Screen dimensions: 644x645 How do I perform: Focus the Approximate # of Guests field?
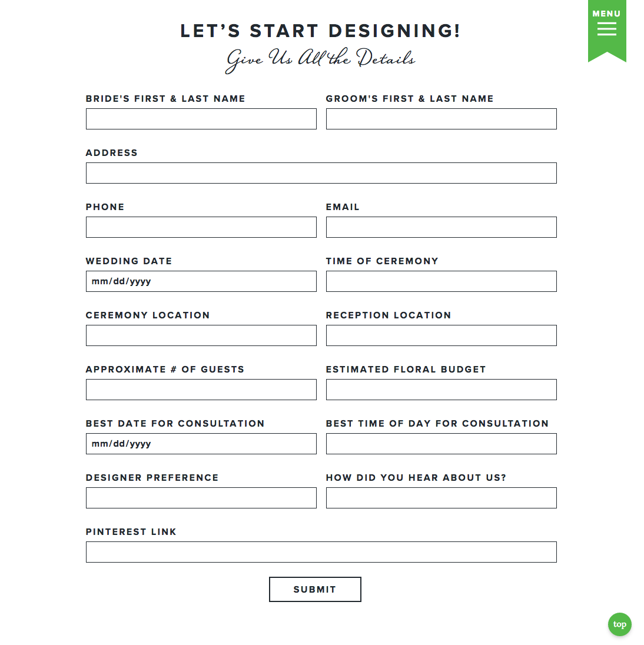coord(201,390)
